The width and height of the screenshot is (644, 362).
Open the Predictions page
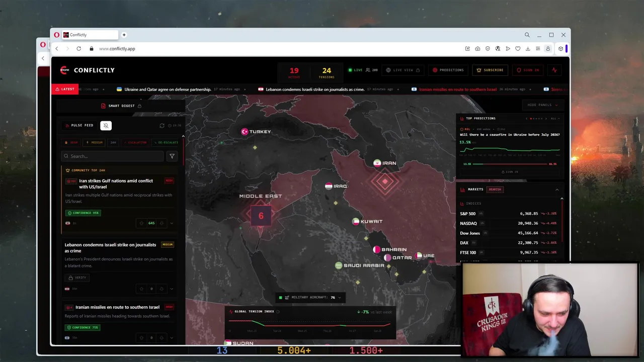pos(448,70)
